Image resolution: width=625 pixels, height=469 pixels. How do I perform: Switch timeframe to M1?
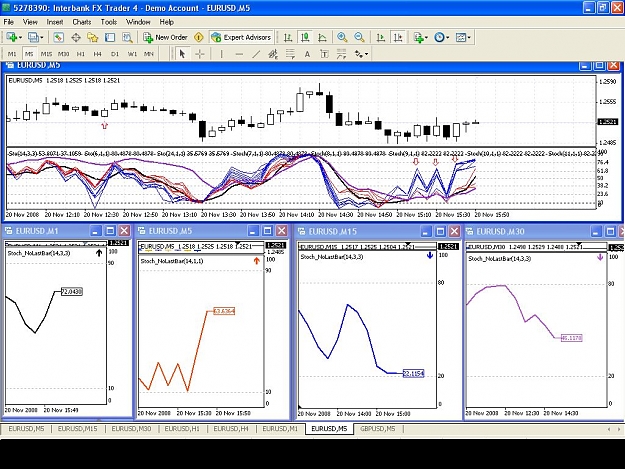[x=12, y=54]
